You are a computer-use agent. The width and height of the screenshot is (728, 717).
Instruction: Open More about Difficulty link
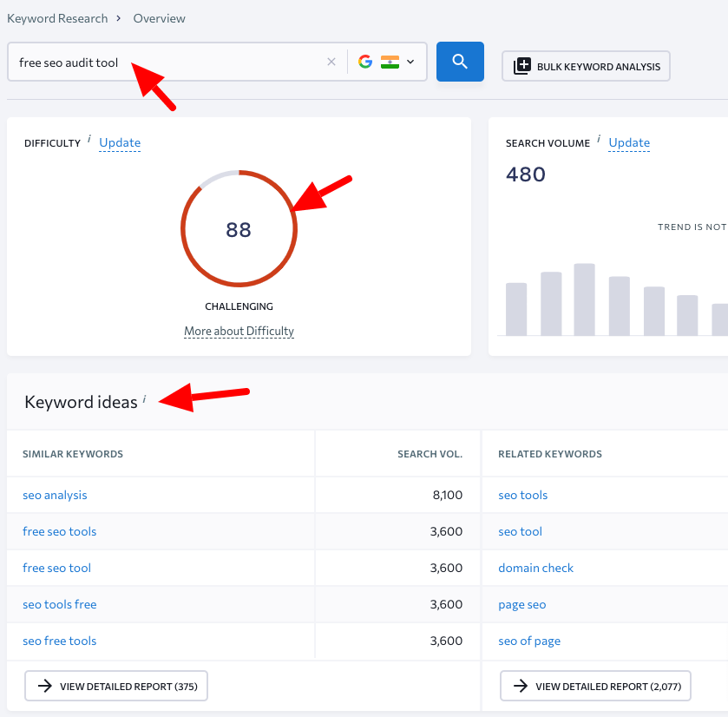[x=239, y=331]
